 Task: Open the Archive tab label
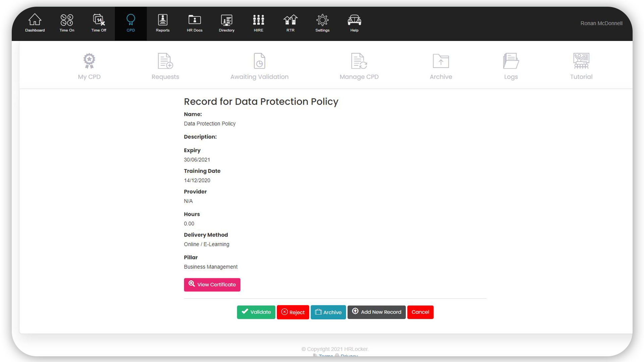441,77
